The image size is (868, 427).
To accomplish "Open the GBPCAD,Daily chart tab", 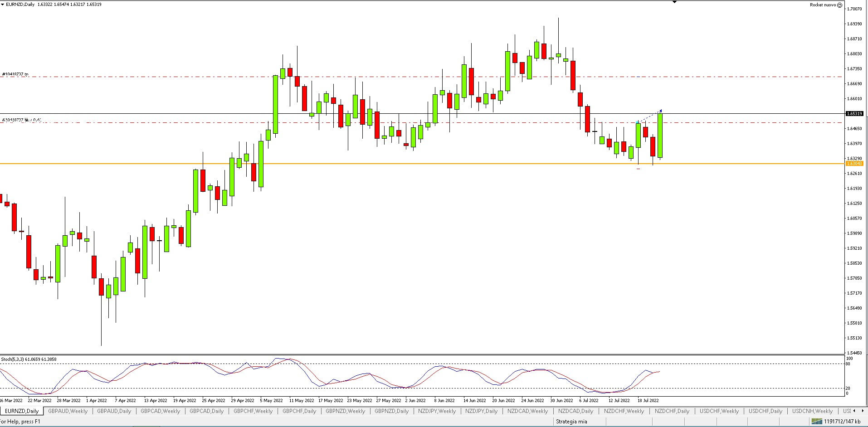I will pos(206,411).
